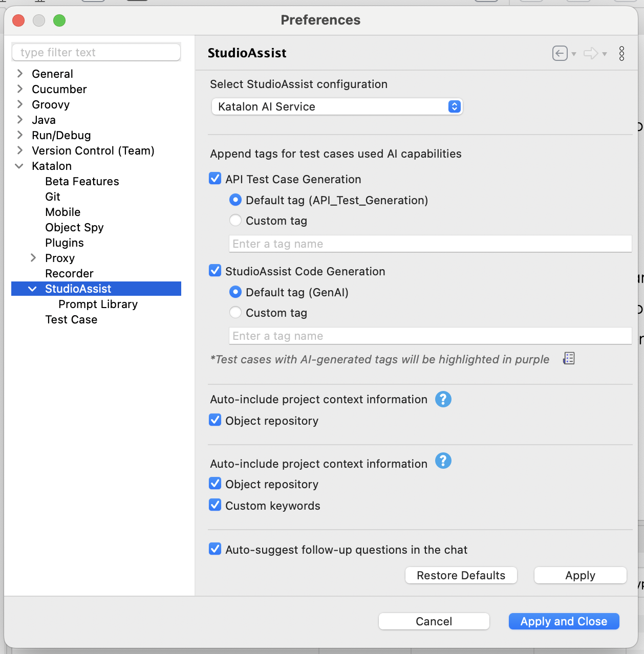Select the Proxy preferences label

tap(60, 258)
